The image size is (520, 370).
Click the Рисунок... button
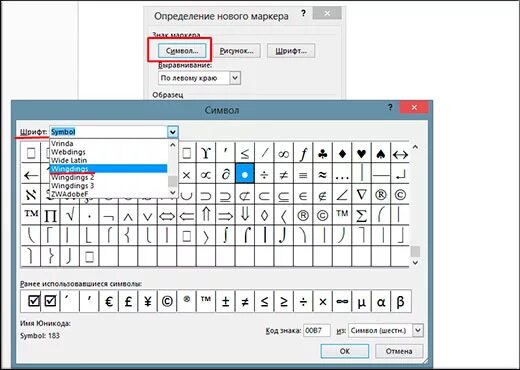tap(236, 51)
